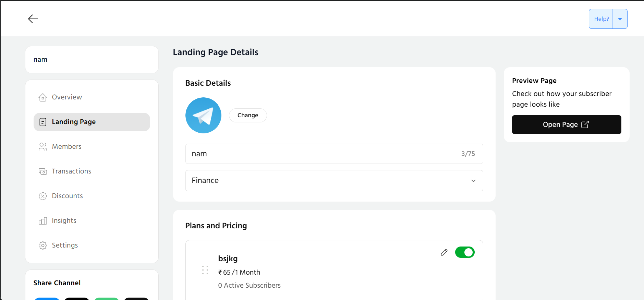Click the Discounts badge icon

pos(43,196)
